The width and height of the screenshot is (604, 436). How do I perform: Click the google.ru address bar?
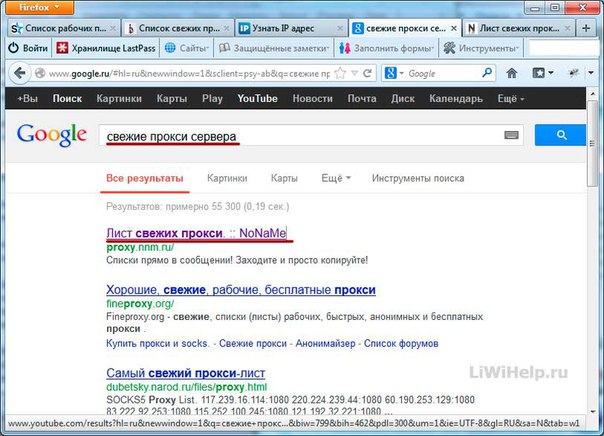click(x=189, y=74)
